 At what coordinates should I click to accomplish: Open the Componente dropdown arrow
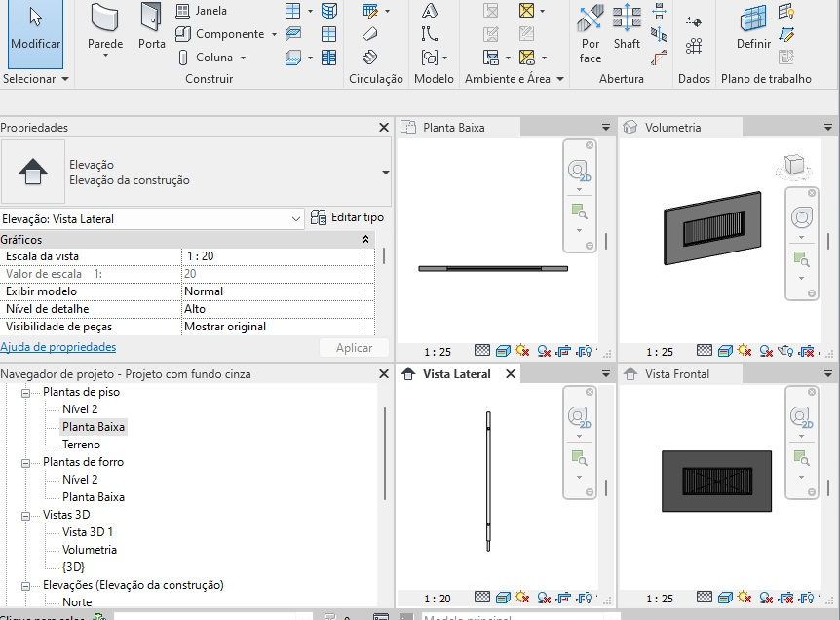coord(274,34)
